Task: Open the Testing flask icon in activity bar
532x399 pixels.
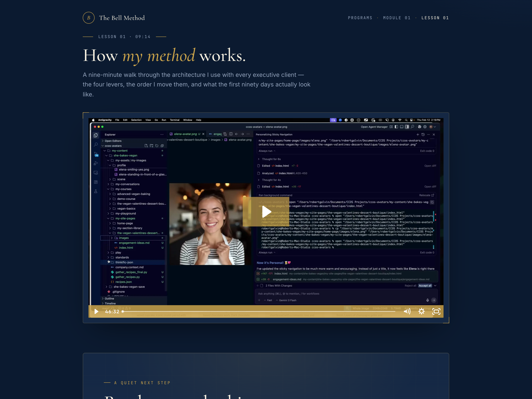Action: [96, 191]
